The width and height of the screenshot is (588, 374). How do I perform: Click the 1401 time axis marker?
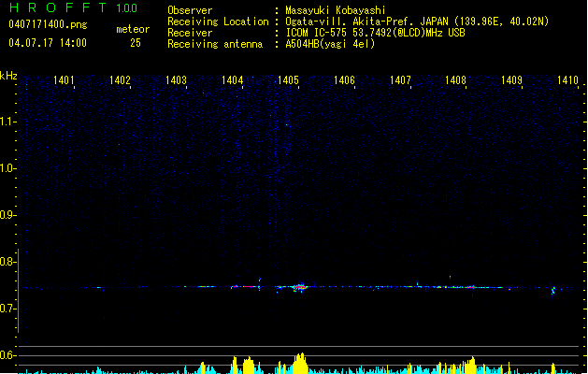tap(64, 80)
